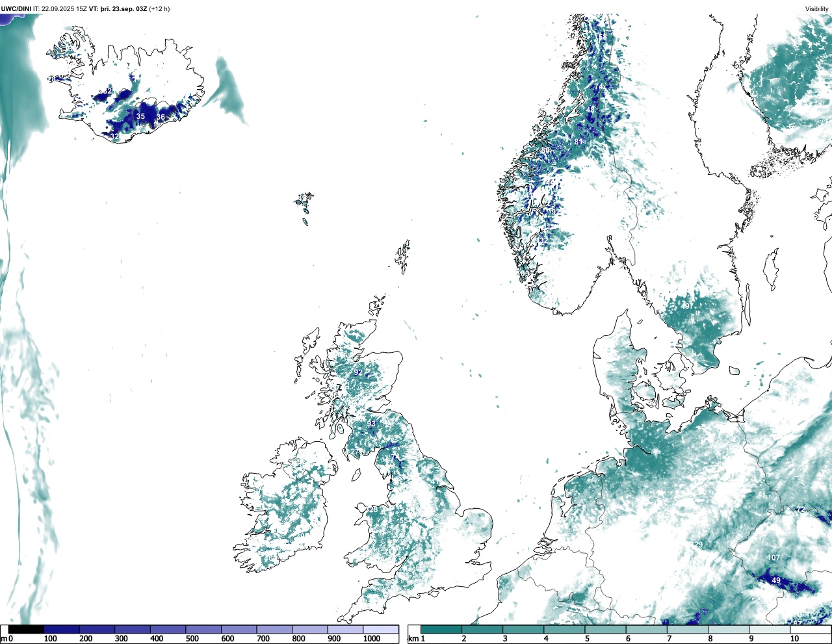Click the 400–500 m legend swatch
This screenshot has height=644, width=832.
click(x=168, y=630)
